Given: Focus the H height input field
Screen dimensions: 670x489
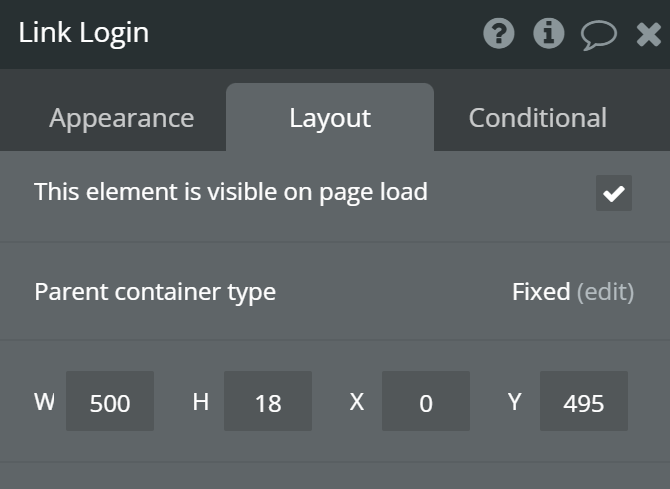Looking at the screenshot, I should 268,402.
